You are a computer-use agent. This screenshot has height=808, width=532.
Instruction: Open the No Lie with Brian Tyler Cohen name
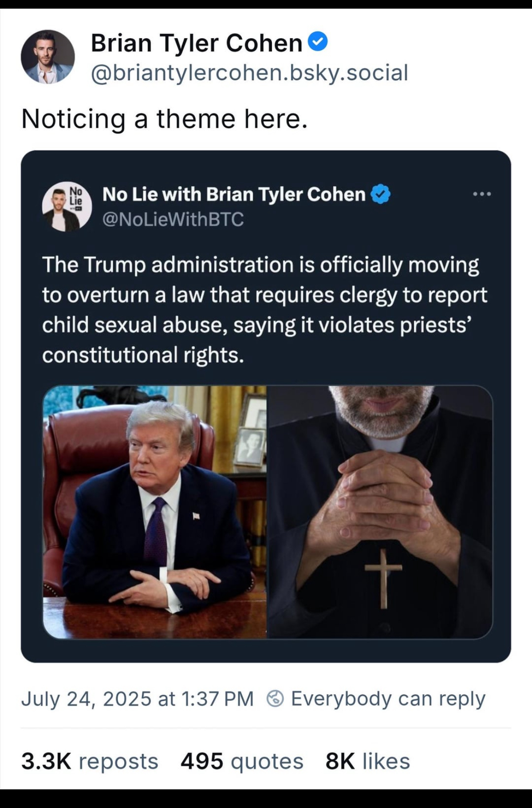point(234,195)
